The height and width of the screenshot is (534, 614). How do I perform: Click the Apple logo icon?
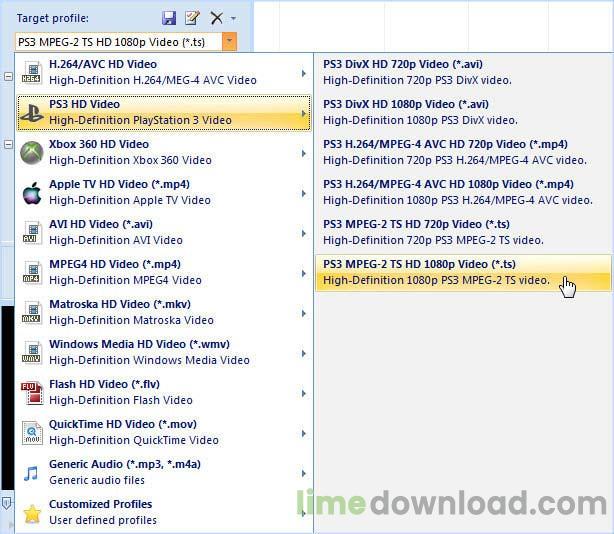32,193
